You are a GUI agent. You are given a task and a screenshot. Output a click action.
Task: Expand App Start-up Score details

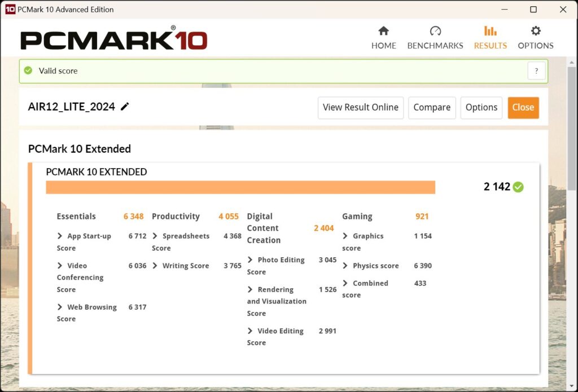(60, 236)
